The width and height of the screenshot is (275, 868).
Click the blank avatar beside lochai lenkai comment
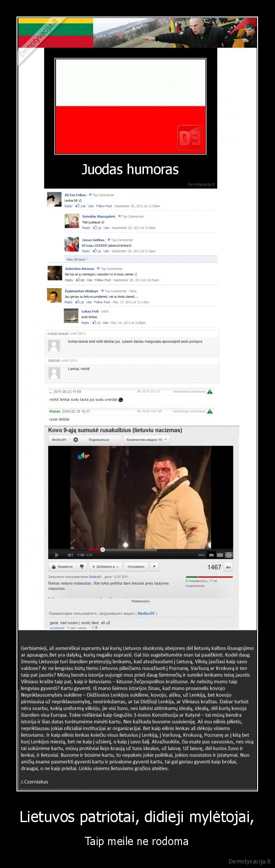[55, 346]
